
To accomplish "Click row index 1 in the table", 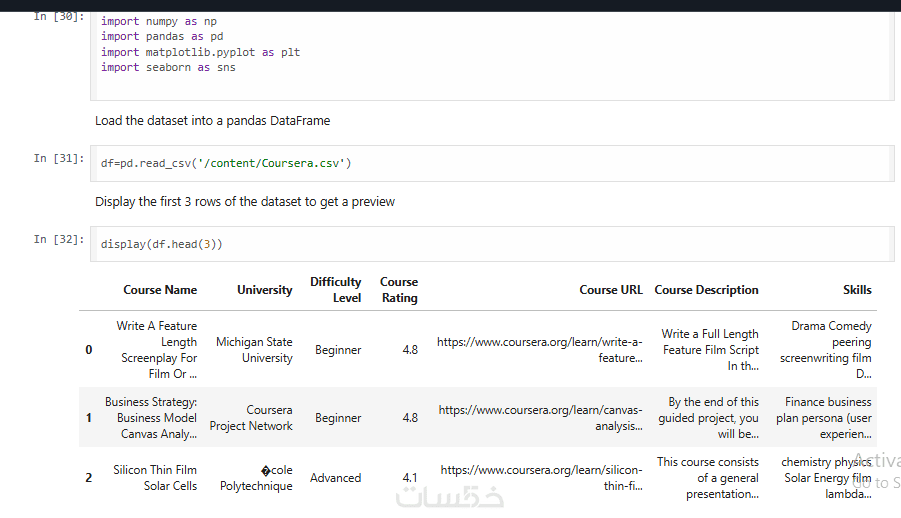I will 89,418.
